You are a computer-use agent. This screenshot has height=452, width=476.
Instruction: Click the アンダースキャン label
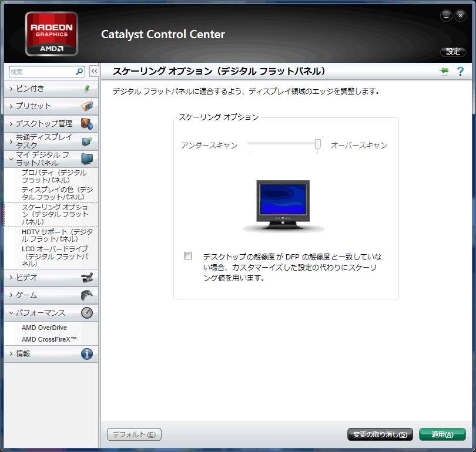[x=209, y=146]
